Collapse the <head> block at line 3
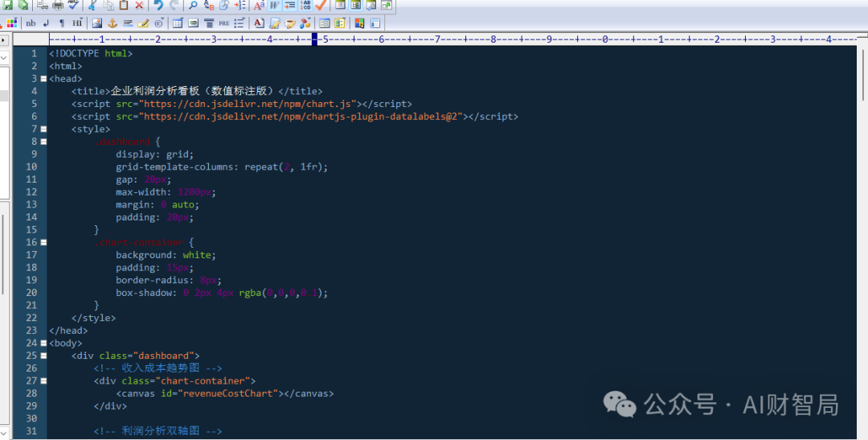868x440 pixels. (43, 79)
